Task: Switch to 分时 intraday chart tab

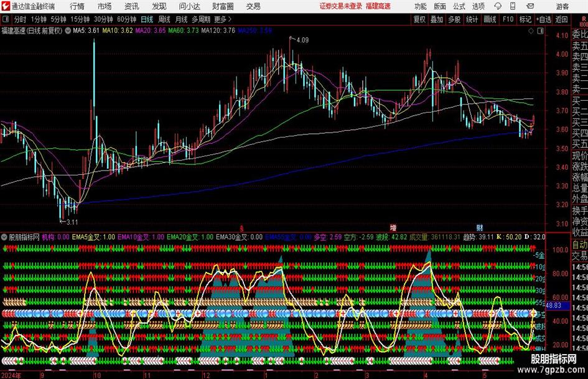Action: [20, 19]
